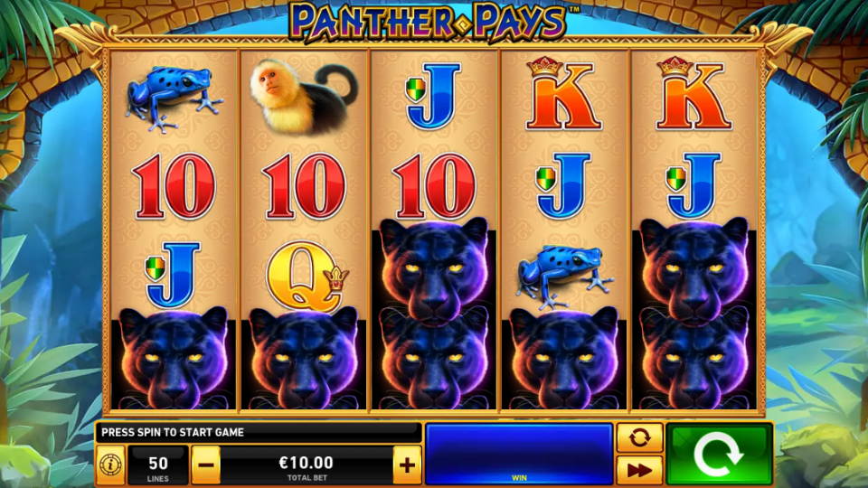Increase total bet with plus button
Viewport: 868px width, 488px height.
[x=407, y=465]
